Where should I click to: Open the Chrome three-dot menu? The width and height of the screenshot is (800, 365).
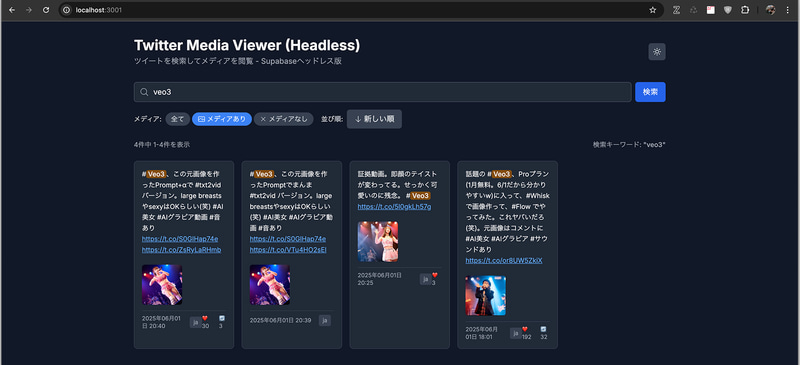[x=788, y=10]
